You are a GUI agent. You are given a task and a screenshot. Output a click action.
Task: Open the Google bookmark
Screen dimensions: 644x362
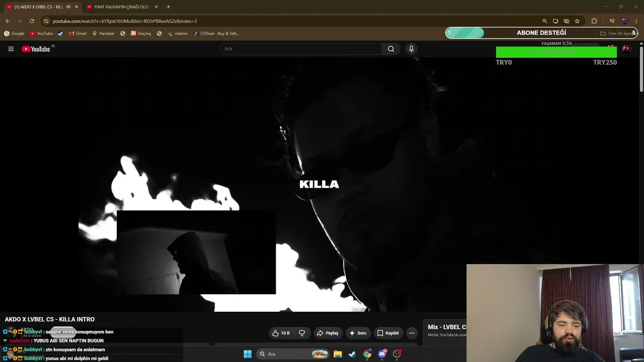click(x=14, y=34)
